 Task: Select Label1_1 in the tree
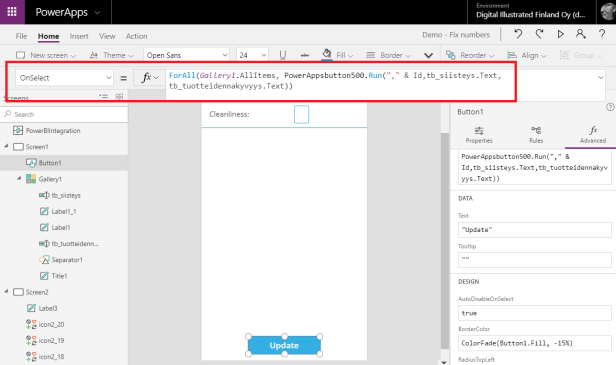[x=64, y=211]
